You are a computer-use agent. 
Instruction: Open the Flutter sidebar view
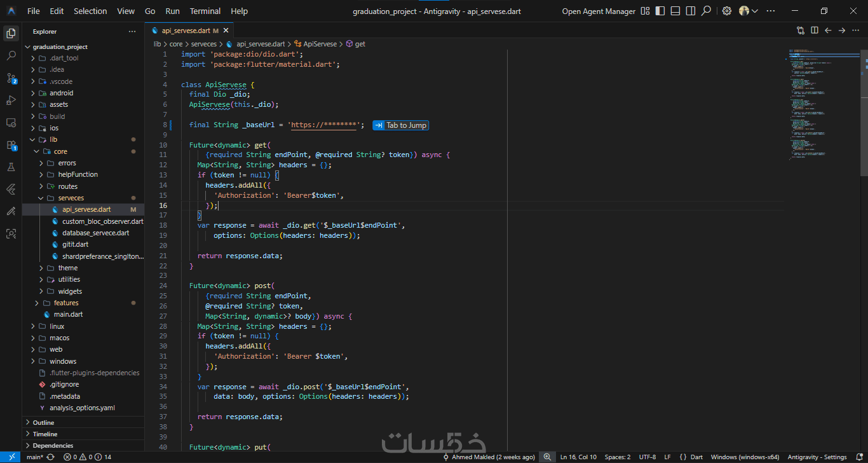tap(11, 189)
